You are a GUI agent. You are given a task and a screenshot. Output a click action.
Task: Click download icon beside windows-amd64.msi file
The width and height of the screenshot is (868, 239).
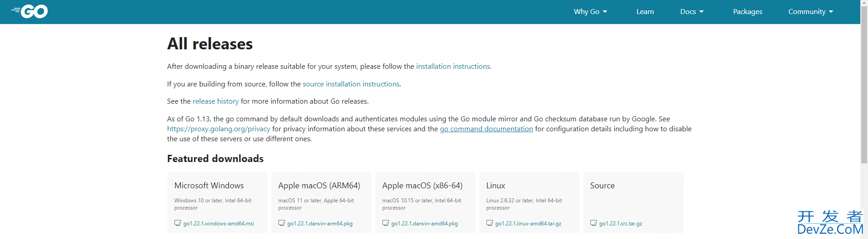tap(178, 223)
